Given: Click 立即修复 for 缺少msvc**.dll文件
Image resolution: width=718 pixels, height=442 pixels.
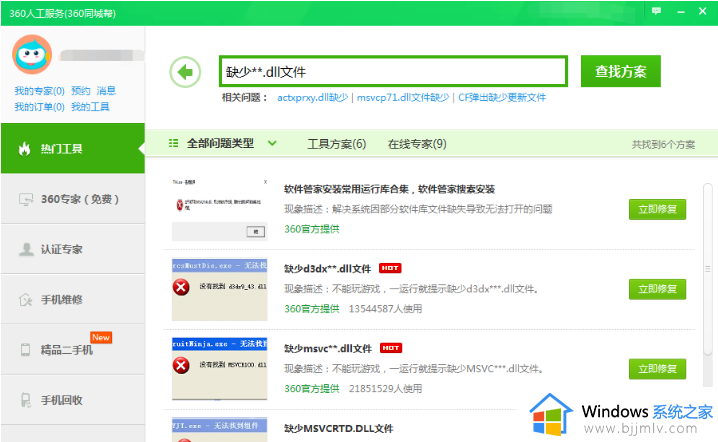Looking at the screenshot, I should (657, 369).
